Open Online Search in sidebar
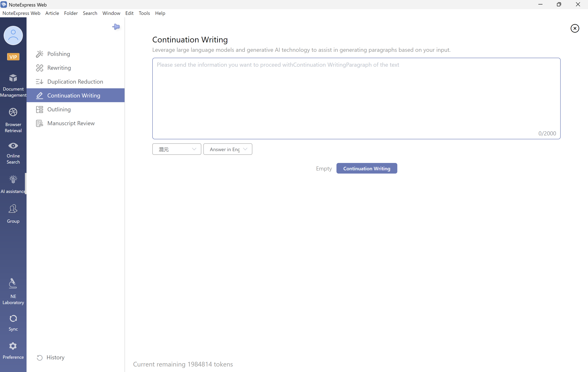588x372 pixels. (x=13, y=153)
